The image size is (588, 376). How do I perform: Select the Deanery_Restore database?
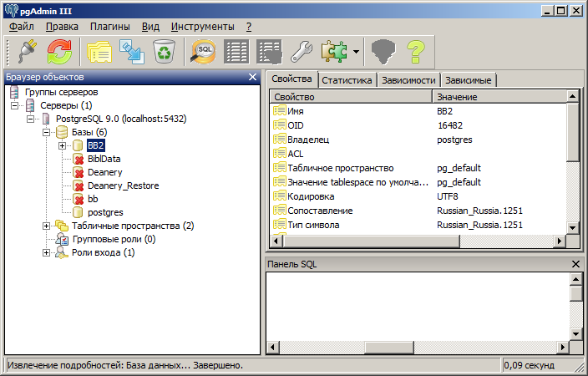point(124,185)
